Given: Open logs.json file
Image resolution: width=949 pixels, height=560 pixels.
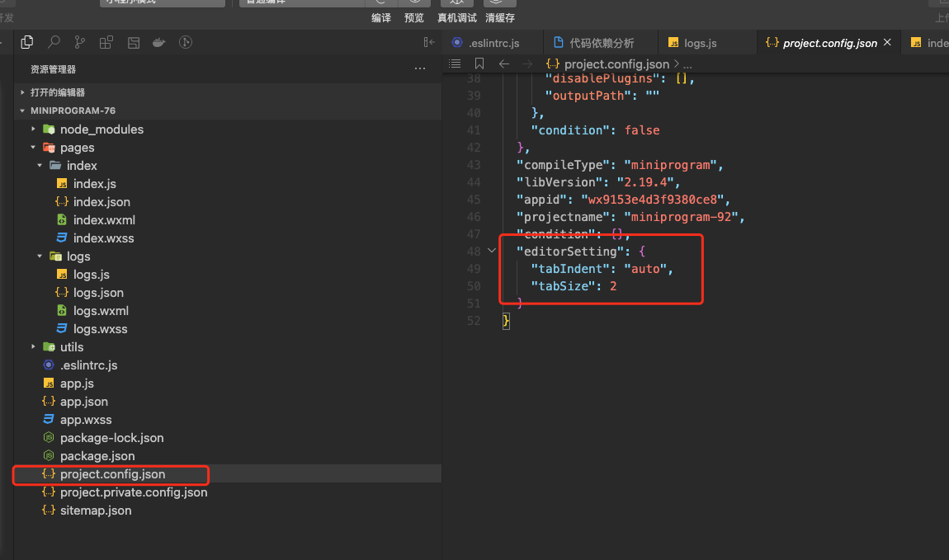Looking at the screenshot, I should pyautogui.click(x=98, y=293).
